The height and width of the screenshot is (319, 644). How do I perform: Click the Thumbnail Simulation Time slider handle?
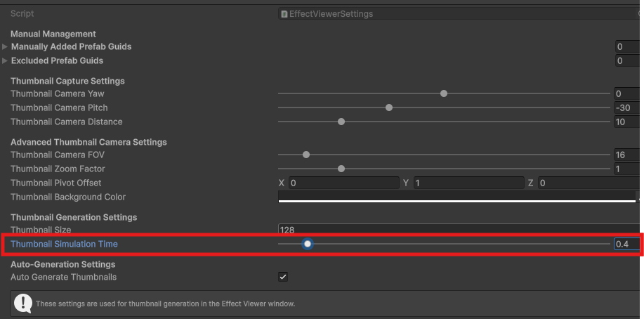click(x=308, y=244)
